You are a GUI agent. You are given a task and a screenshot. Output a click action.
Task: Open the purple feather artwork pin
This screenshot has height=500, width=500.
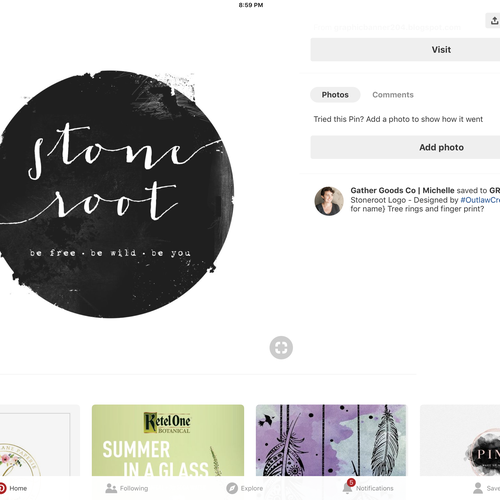(331, 440)
